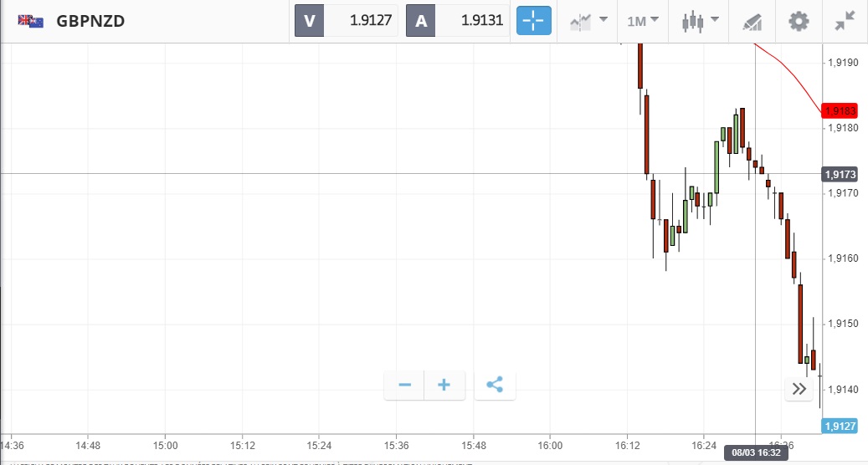Zoom out with the minus button
The height and width of the screenshot is (465, 868).
(405, 385)
